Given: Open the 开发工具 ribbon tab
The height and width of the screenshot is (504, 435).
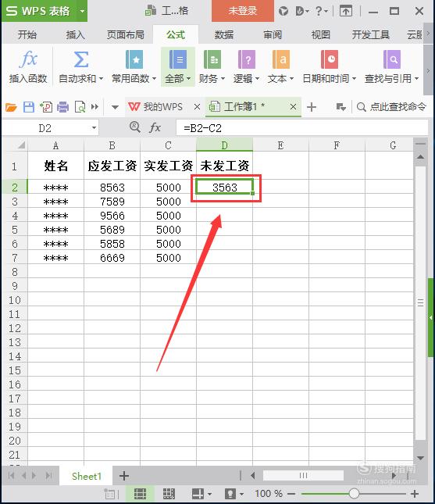Looking at the screenshot, I should 371,34.
